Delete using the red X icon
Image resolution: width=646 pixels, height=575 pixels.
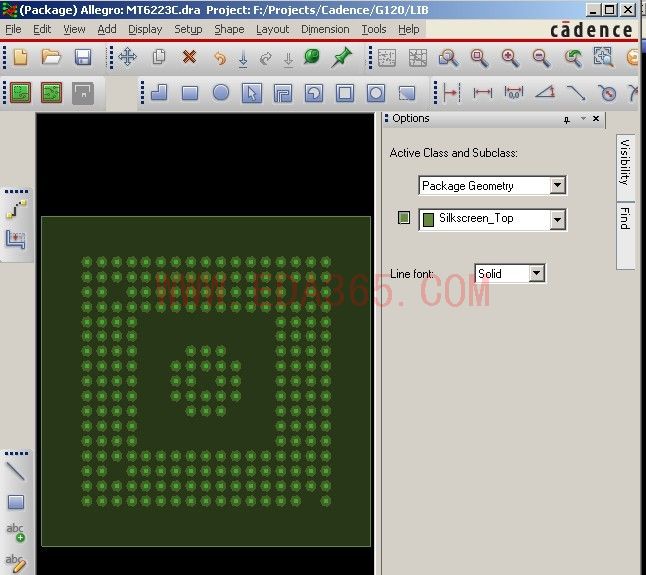pos(190,57)
